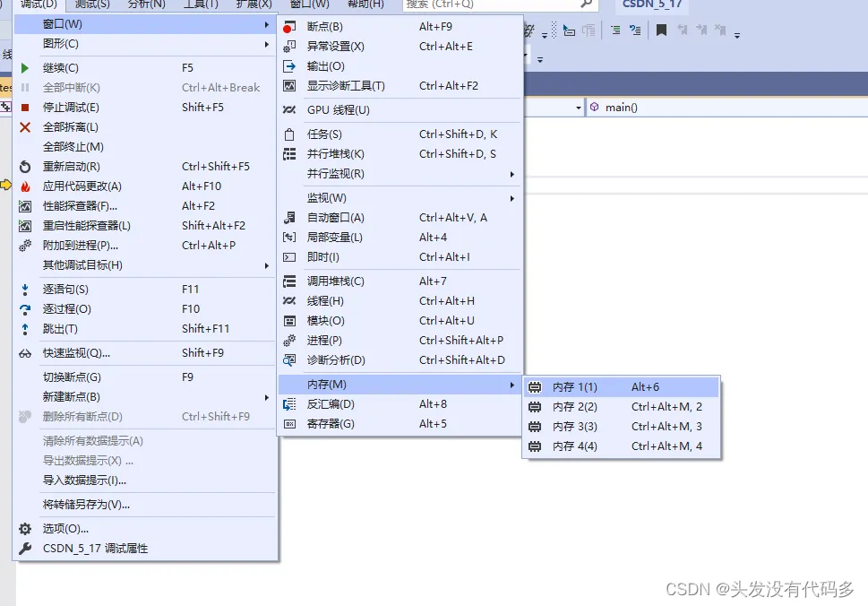The image size is (868, 606).
Task: Choose GPU 线程(U) menu entry
Action: [x=400, y=110]
